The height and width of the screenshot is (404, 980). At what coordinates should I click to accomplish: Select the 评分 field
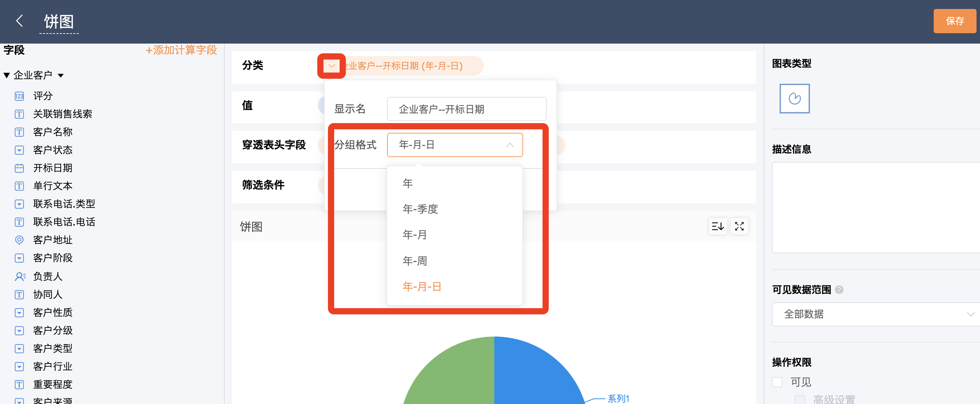43,96
